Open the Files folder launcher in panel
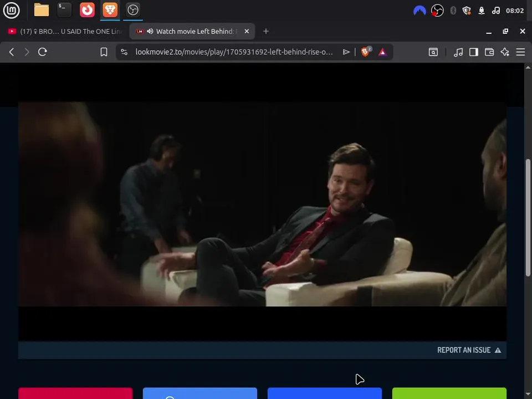The width and height of the screenshot is (532, 399). pyautogui.click(x=42, y=10)
